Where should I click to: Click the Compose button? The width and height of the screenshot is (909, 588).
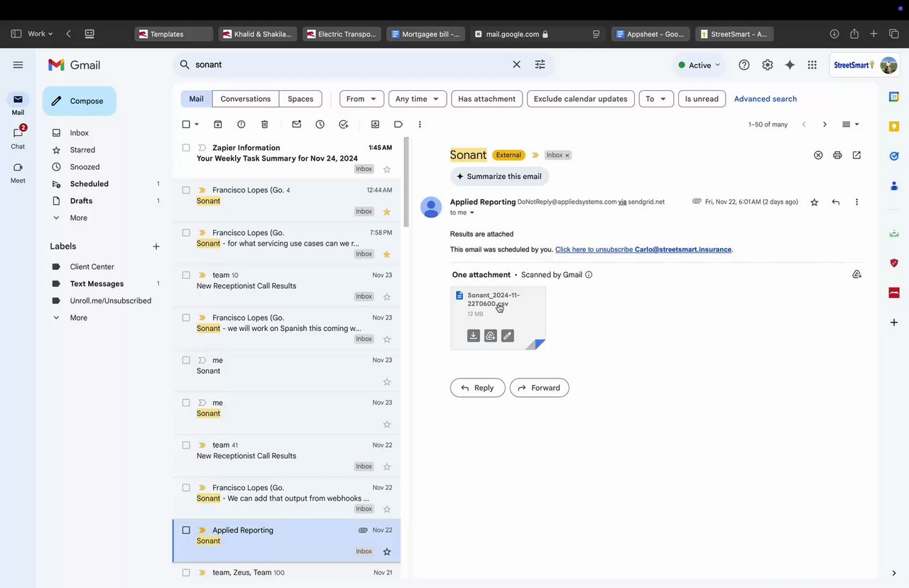79,101
